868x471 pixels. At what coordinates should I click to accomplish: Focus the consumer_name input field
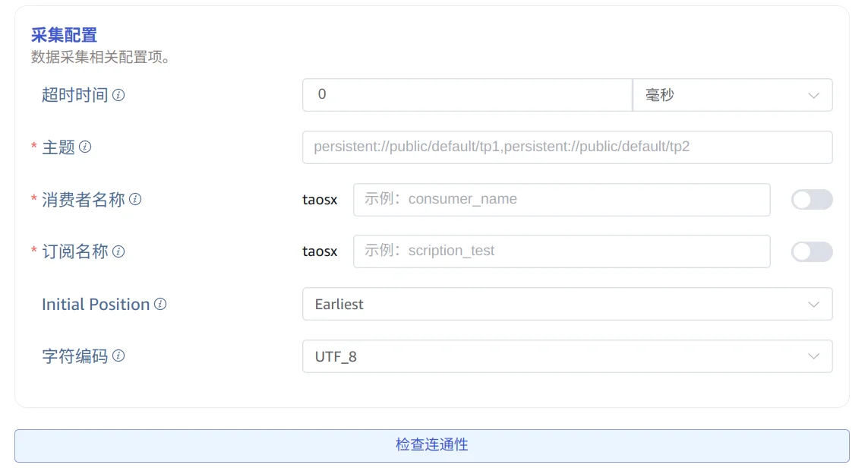(562, 200)
